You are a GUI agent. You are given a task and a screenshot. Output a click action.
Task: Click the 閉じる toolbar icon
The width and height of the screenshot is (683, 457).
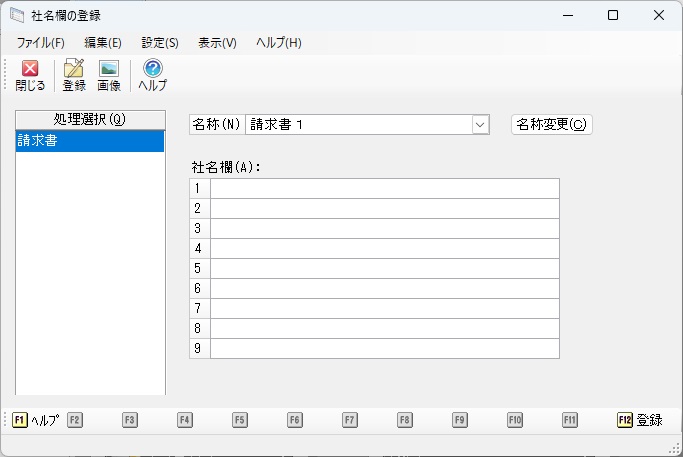30,75
